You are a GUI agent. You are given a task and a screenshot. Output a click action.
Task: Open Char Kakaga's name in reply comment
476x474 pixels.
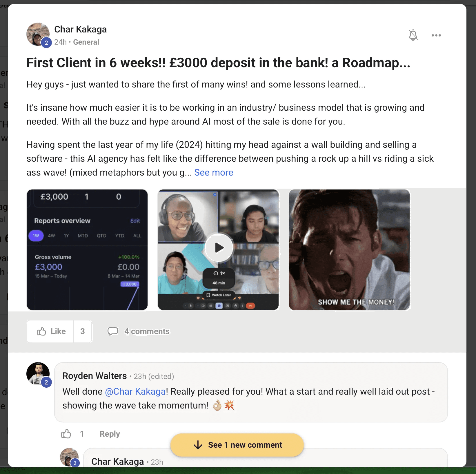(x=117, y=462)
